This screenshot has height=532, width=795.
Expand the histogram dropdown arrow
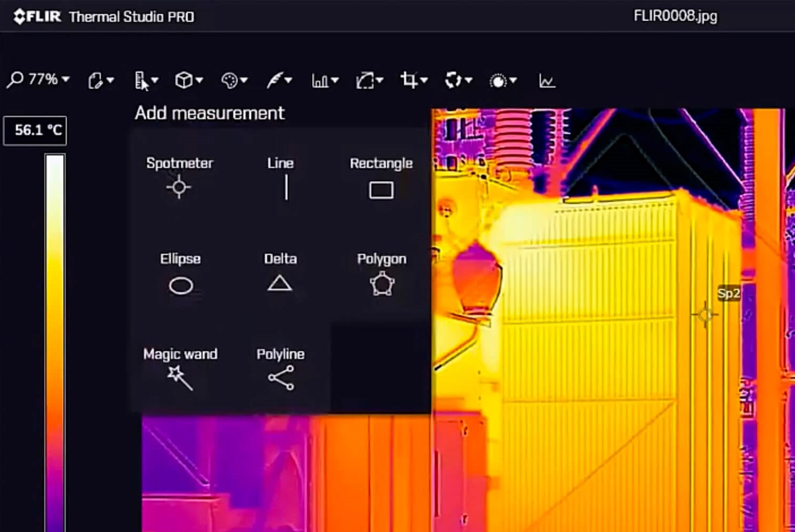click(x=335, y=81)
